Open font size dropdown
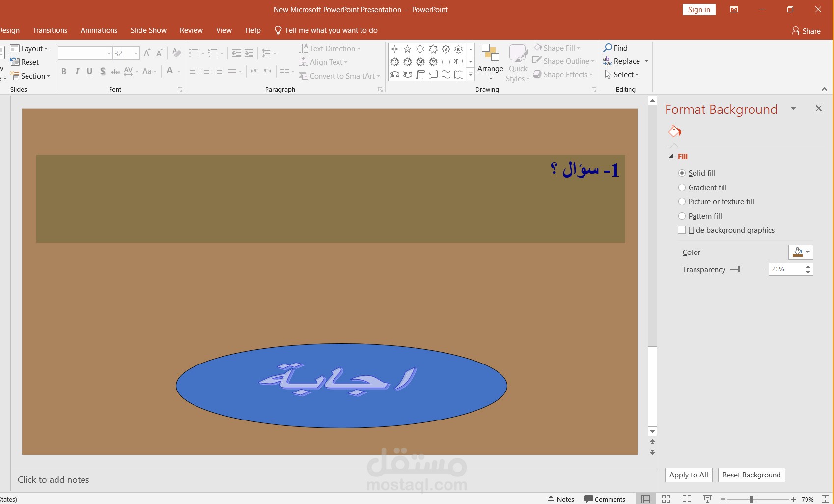834x504 pixels. point(136,53)
